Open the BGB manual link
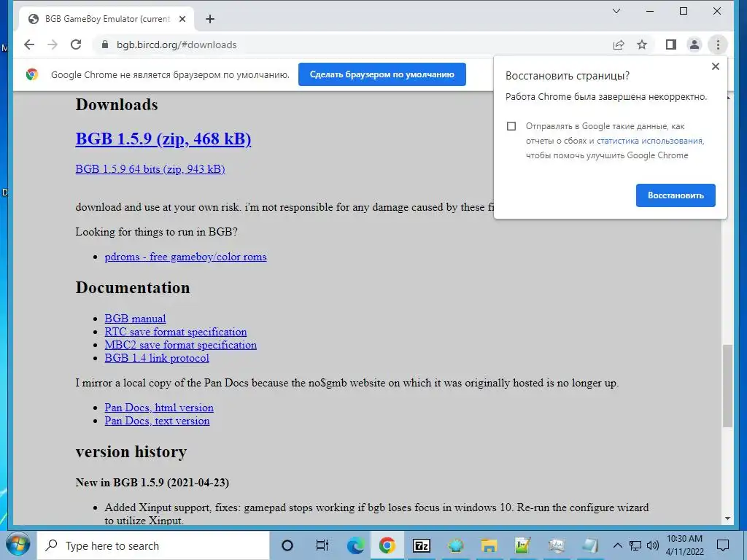Image resolution: width=747 pixels, height=560 pixels. pos(135,319)
